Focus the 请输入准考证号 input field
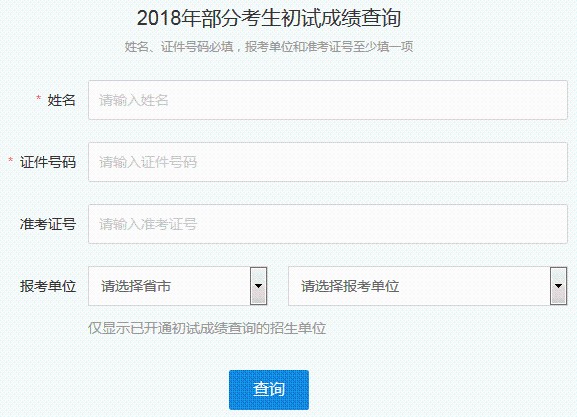This screenshot has height=417, width=577. [x=328, y=224]
